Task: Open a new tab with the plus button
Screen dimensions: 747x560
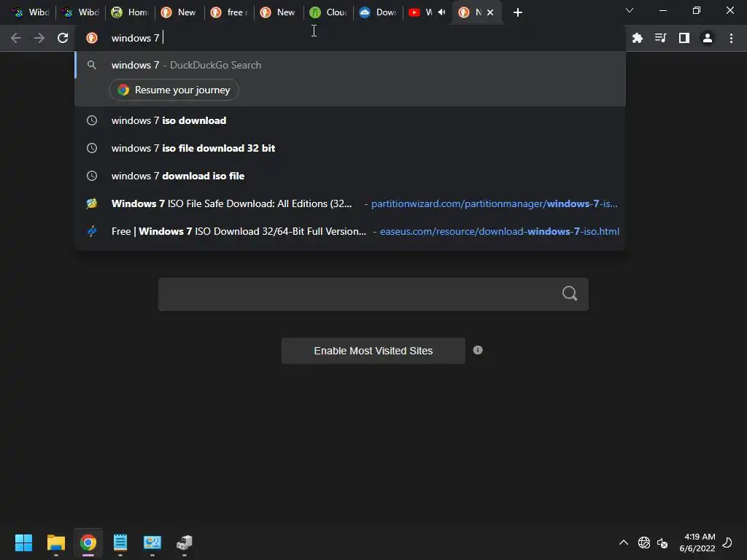Action: pos(518,12)
